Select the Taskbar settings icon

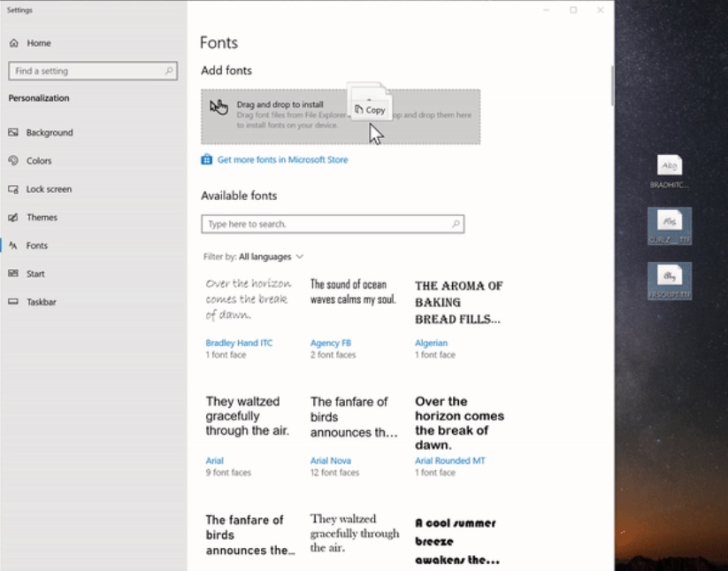click(x=13, y=303)
